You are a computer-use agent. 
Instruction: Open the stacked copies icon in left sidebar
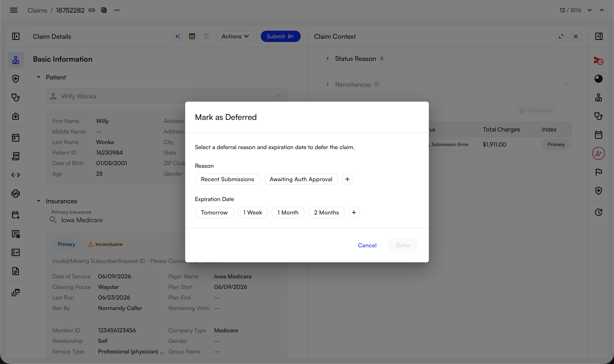coord(16,292)
